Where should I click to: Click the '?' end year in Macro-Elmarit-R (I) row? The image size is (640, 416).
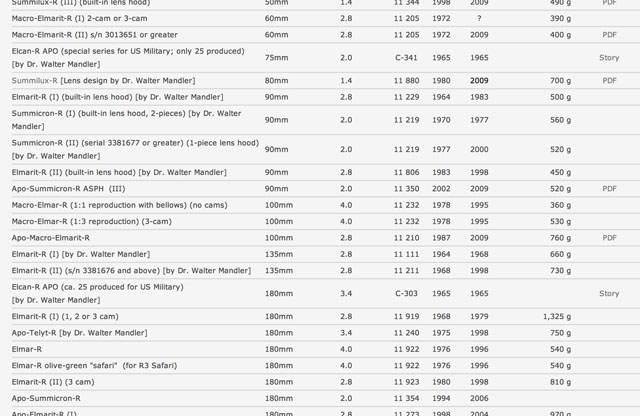click(x=479, y=18)
